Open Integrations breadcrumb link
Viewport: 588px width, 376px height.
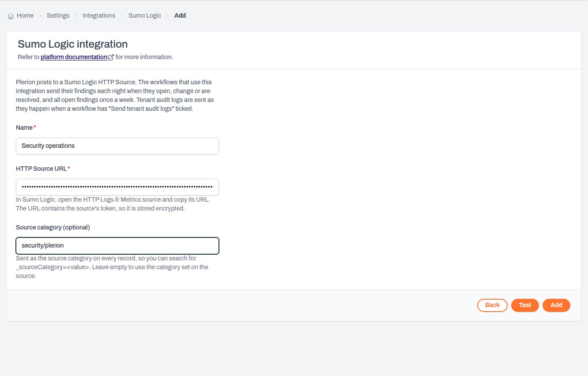point(99,15)
